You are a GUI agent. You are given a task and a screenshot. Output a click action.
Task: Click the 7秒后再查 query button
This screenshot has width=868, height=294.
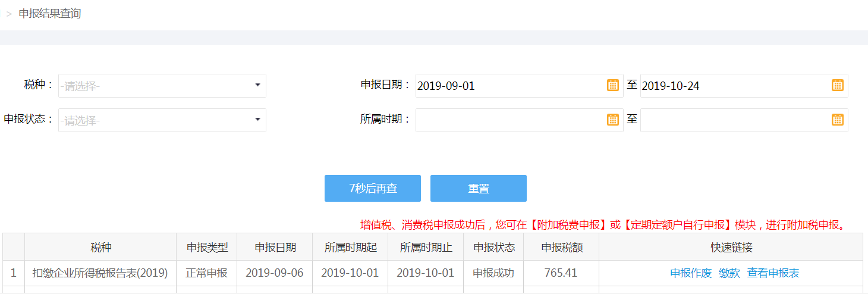point(373,189)
